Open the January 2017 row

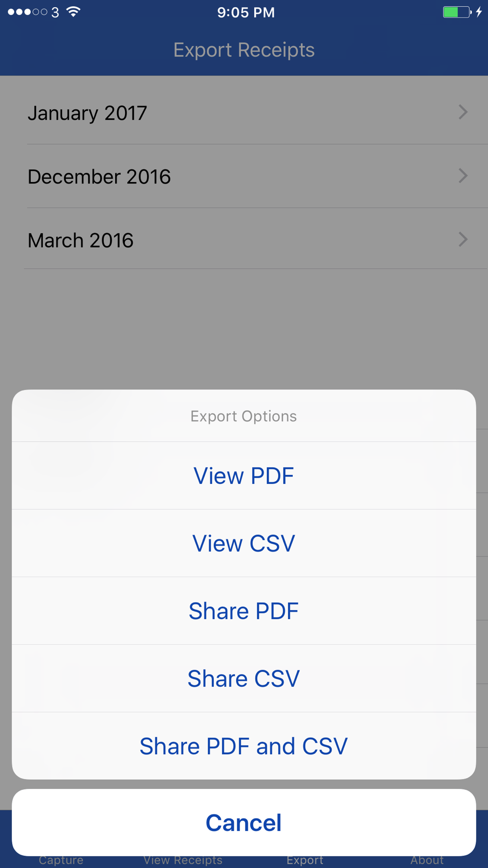click(x=244, y=112)
